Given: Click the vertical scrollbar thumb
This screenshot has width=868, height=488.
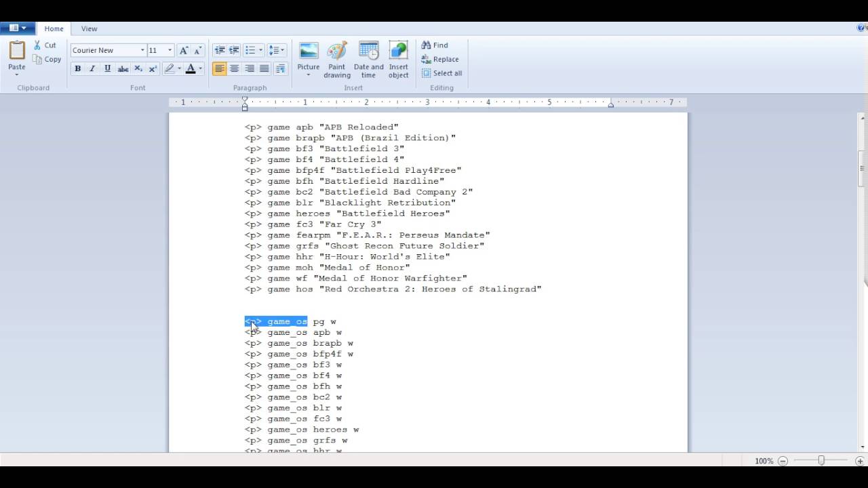Looking at the screenshot, I should tap(862, 168).
